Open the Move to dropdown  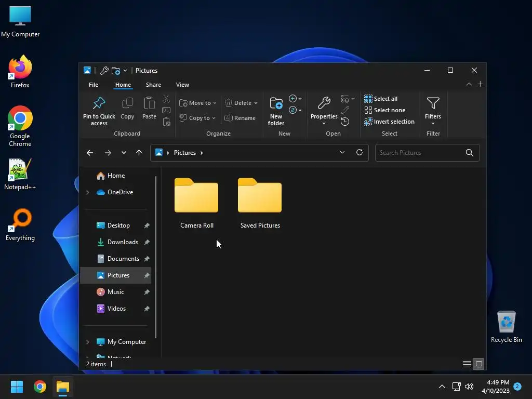[x=198, y=103]
